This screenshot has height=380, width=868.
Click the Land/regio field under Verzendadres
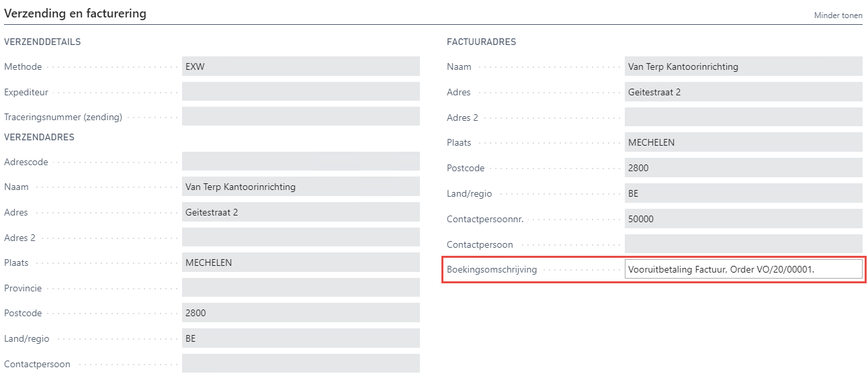point(300,338)
